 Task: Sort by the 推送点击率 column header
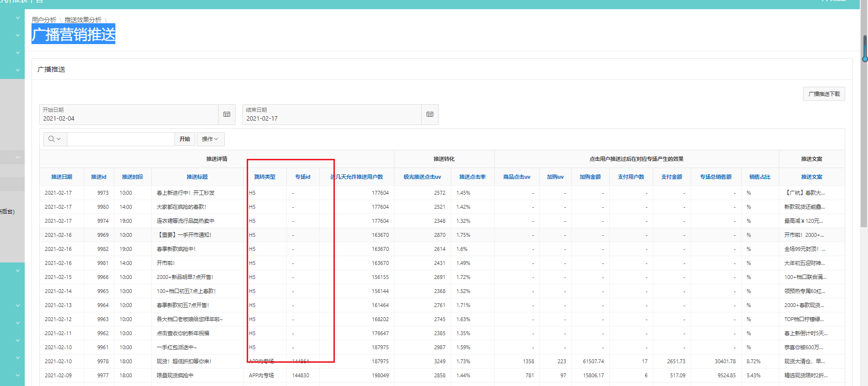pyautogui.click(x=473, y=177)
